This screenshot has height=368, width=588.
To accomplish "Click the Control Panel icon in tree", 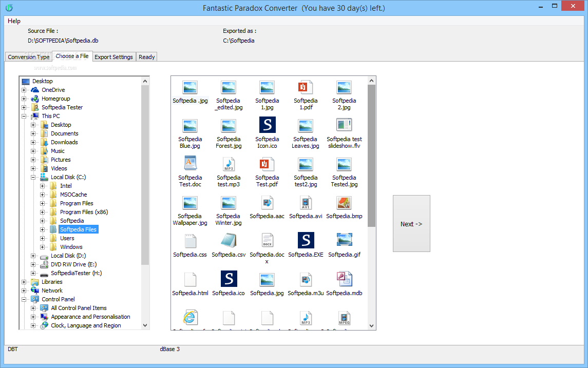I will coord(35,299).
